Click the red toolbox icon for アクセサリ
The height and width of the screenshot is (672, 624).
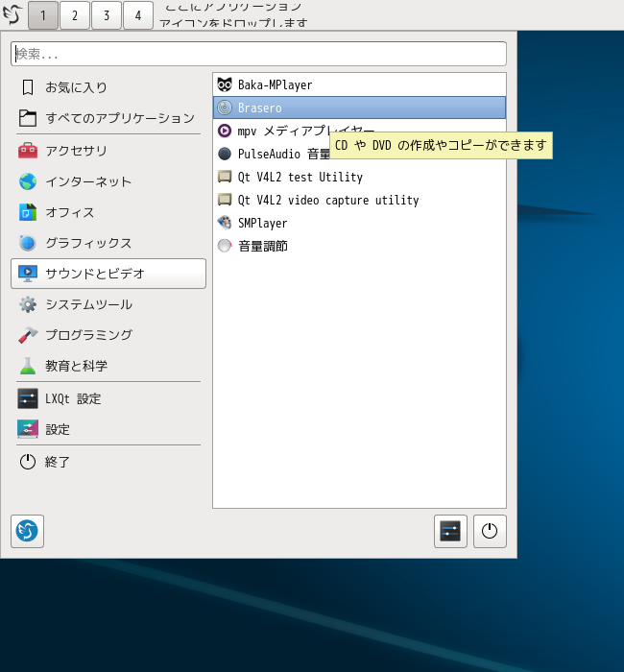point(28,151)
